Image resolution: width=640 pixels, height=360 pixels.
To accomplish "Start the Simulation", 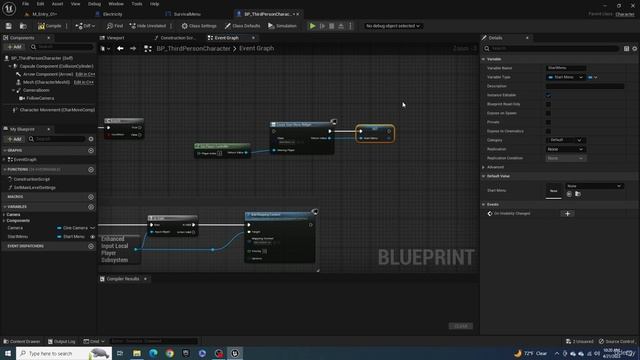I will 282,26.
